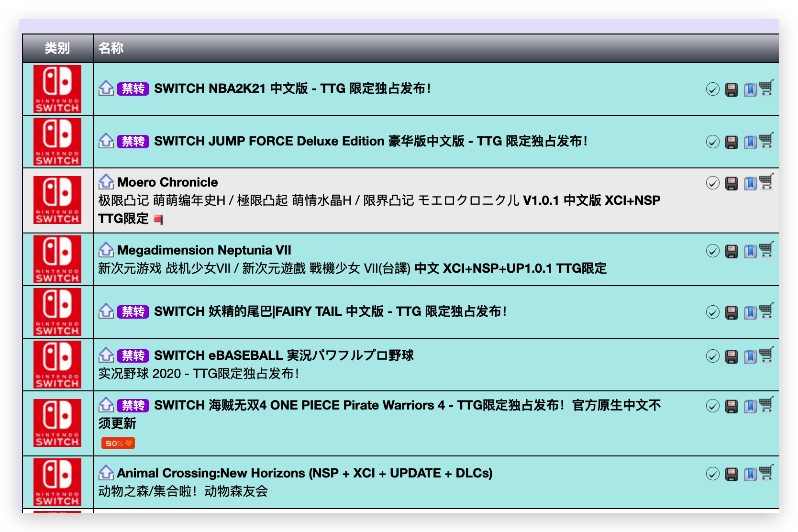This screenshot has height=532, width=798.
Task: Bookmark the FAIRY TAIL torrent
Action: pos(750,312)
